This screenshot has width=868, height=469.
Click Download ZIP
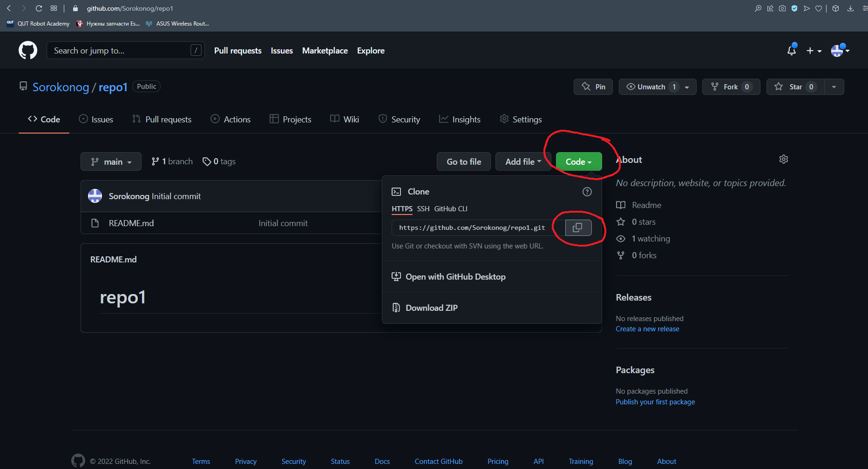tap(431, 308)
